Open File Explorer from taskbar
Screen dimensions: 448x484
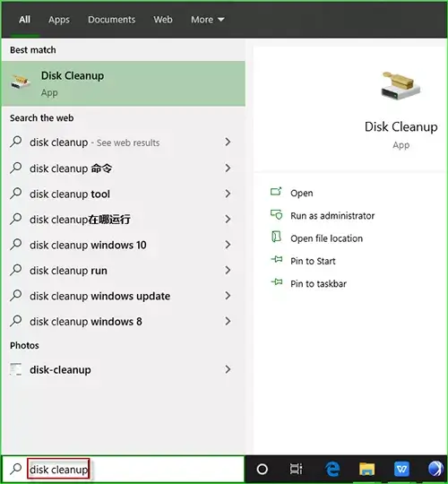pyautogui.click(x=366, y=469)
